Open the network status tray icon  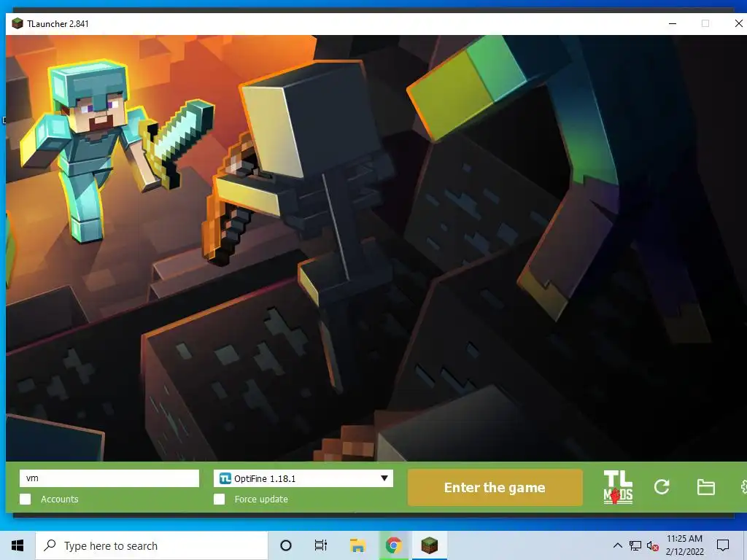click(635, 546)
